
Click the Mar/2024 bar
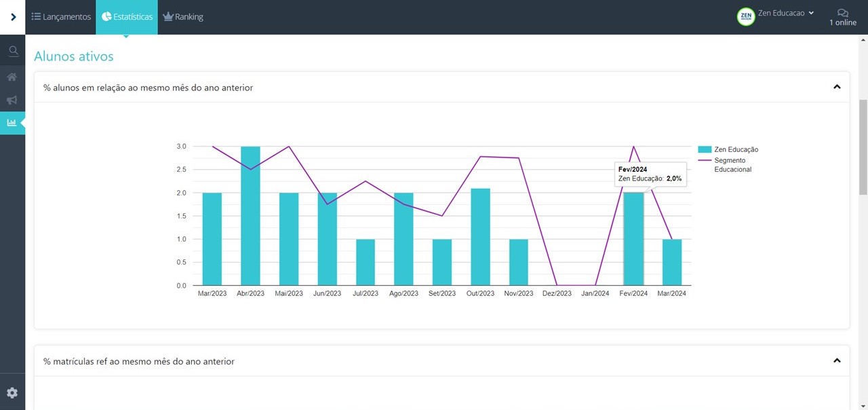(x=672, y=262)
